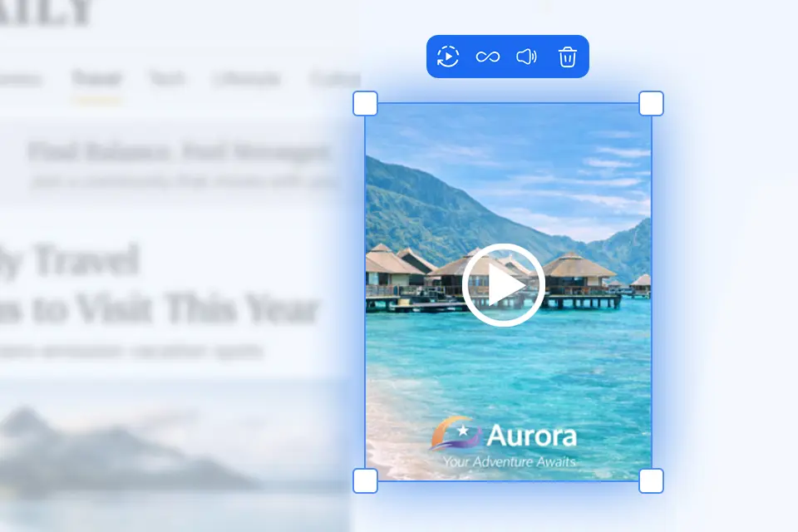Screen dimensions: 798x532
Task: Switch to the blurred Tech tab
Action: click(x=167, y=78)
